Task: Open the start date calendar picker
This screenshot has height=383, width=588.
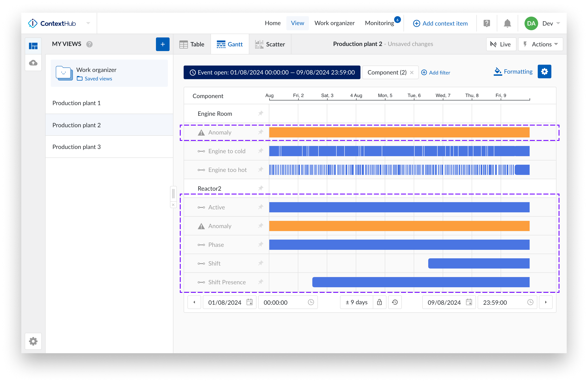Action: point(249,302)
